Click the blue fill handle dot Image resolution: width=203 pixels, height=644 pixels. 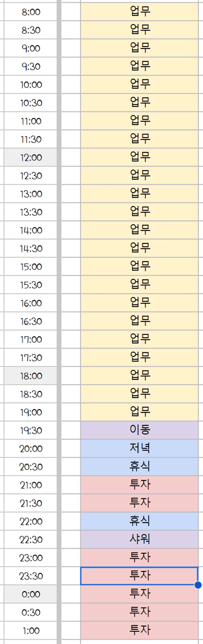tap(198, 585)
